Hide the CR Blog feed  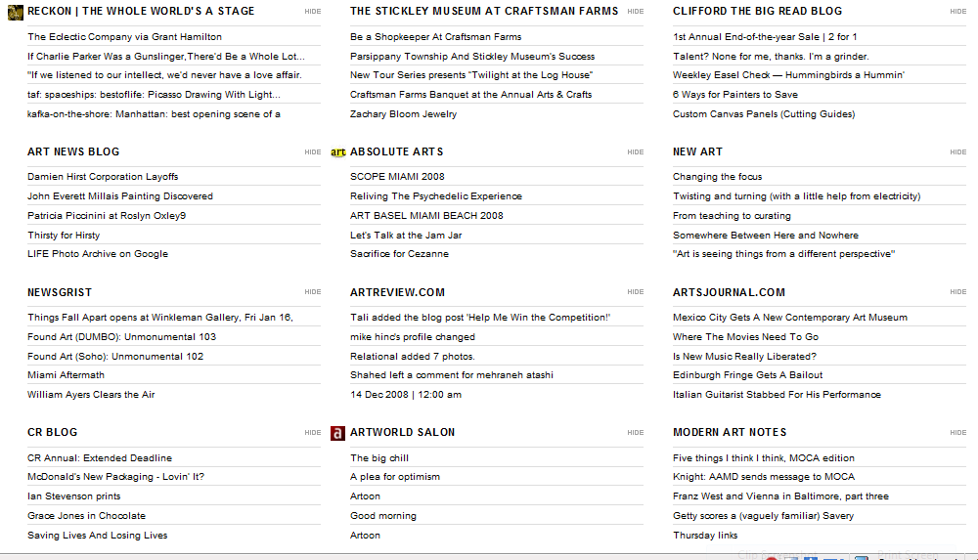coord(313,433)
